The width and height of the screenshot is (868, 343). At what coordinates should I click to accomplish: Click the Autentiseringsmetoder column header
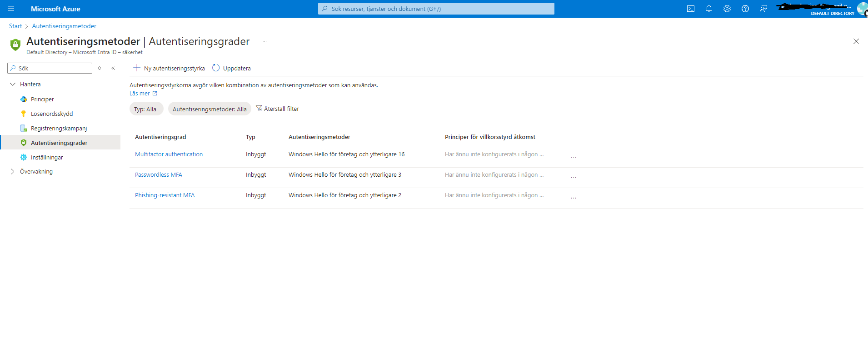click(x=319, y=137)
